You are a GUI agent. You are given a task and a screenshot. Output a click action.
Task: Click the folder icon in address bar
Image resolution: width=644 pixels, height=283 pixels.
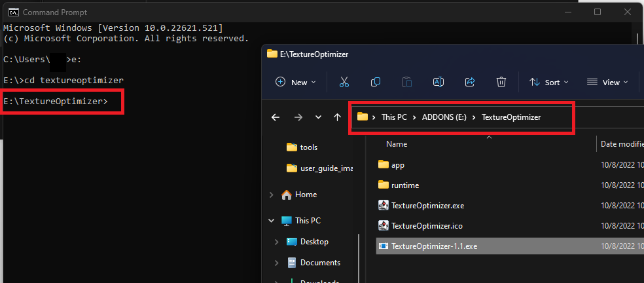tap(363, 117)
